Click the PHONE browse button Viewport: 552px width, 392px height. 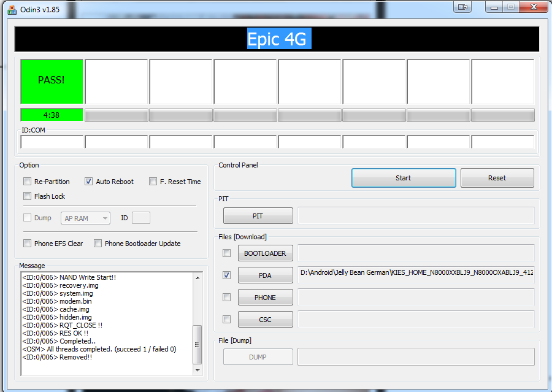266,298
